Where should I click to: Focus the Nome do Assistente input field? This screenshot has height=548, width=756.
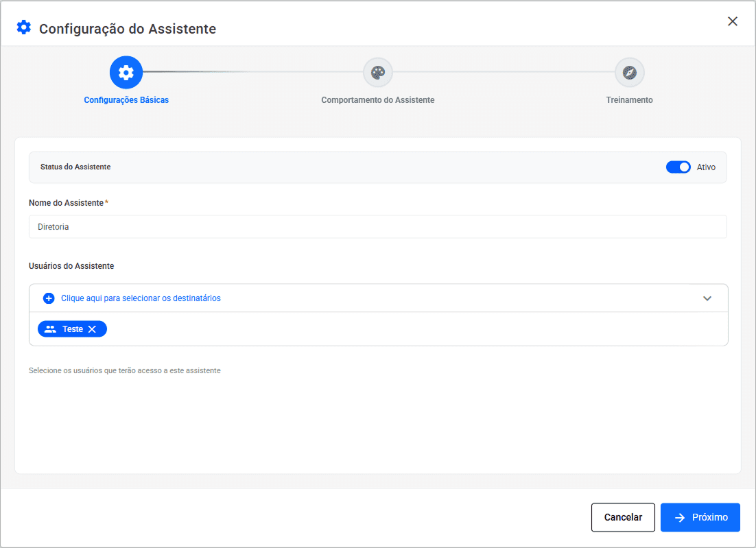coord(377,227)
